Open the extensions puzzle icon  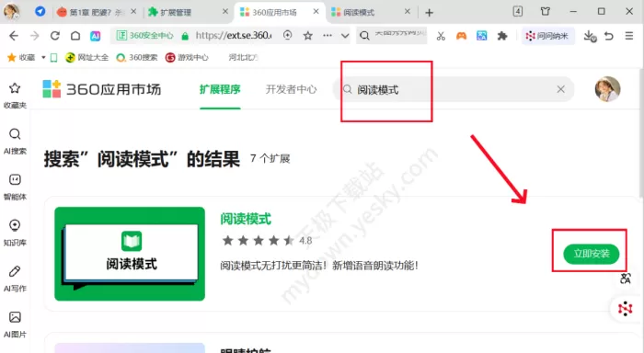pos(502,36)
